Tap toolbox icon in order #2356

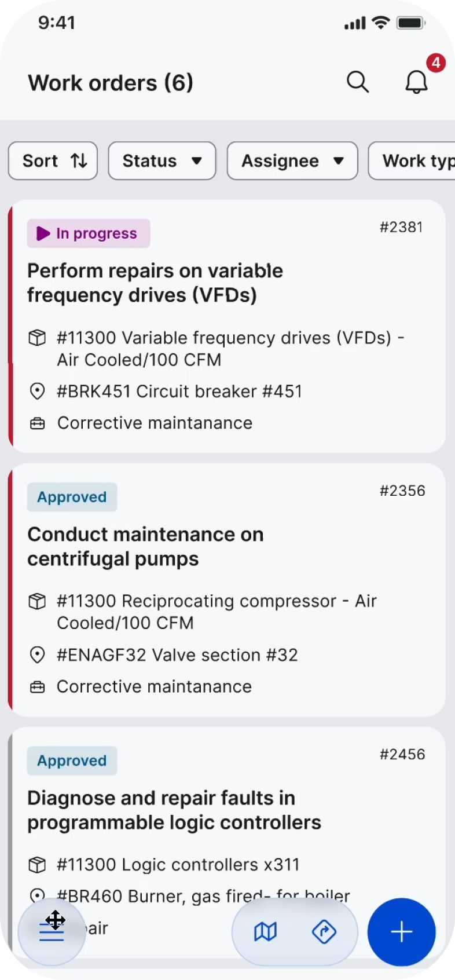click(37, 687)
